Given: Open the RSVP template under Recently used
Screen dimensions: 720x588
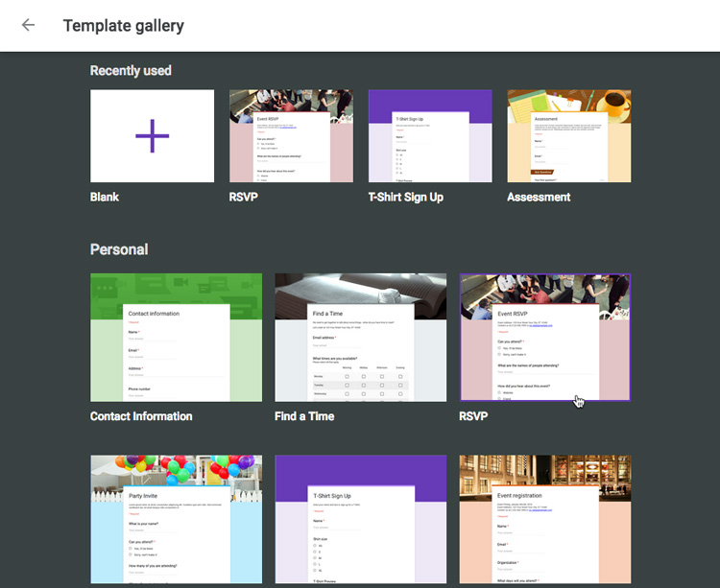Looking at the screenshot, I should [291, 136].
